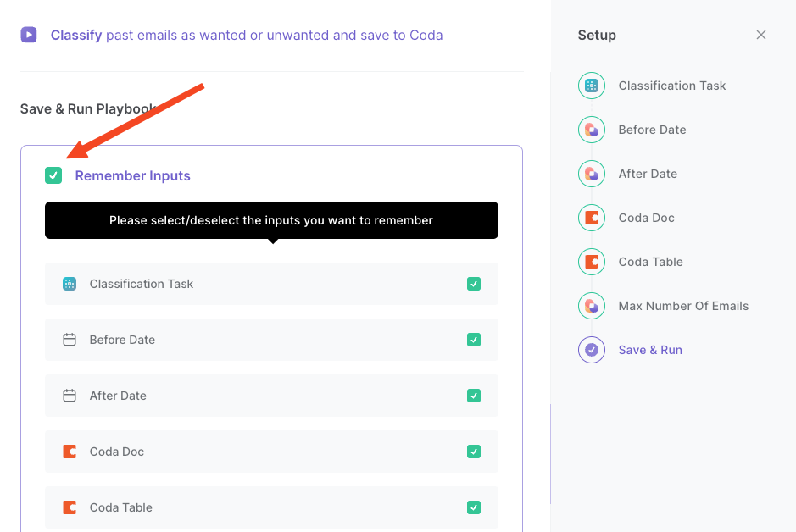The image size is (796, 532).
Task: Deselect the After Date input checkbox
Action: [x=474, y=396]
